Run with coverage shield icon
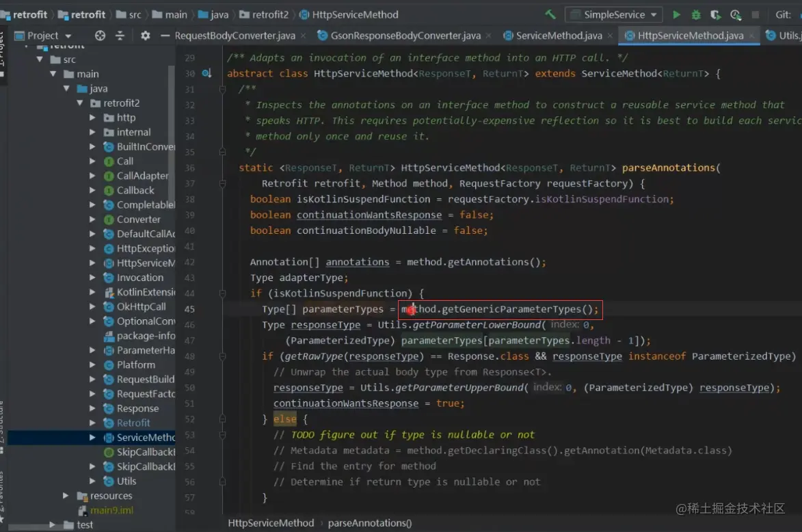This screenshot has width=802, height=532. click(716, 15)
